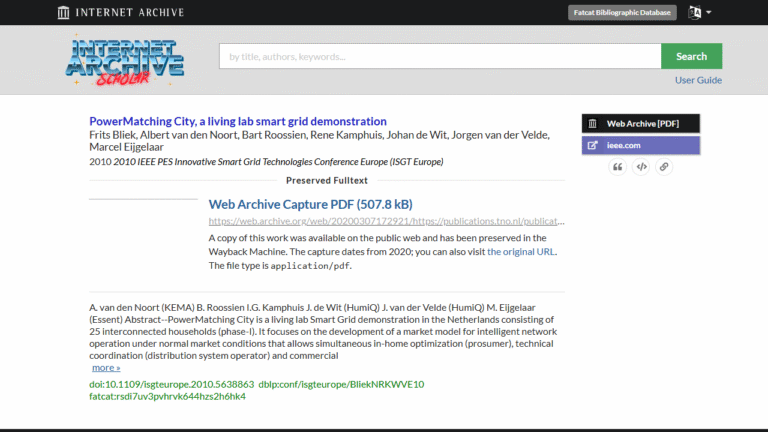Click the Fatcat Bibliographic Database button
Image resolution: width=768 pixels, height=432 pixels.
(622, 13)
